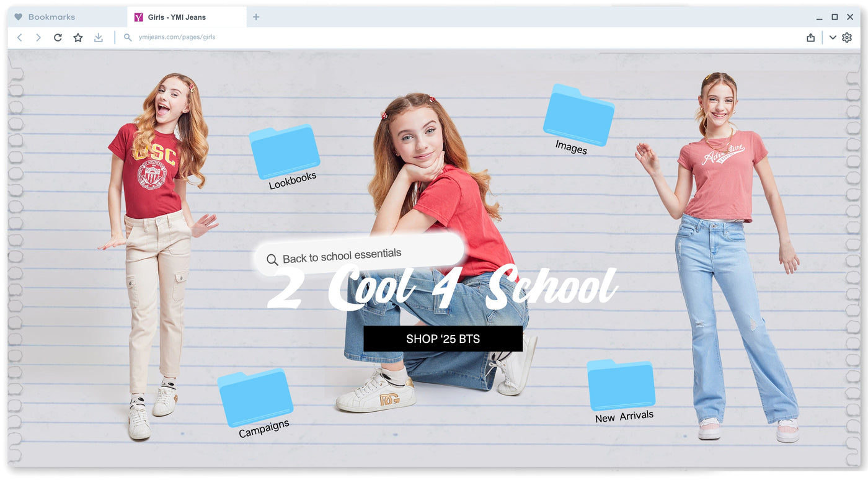The height and width of the screenshot is (480, 868).
Task: Open the Lookbooks folder icon
Action: coord(285,152)
